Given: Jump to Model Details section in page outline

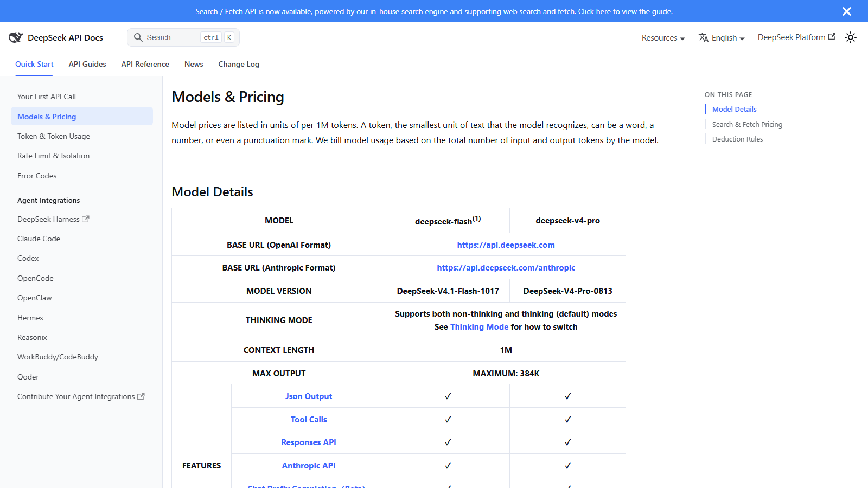Looking at the screenshot, I should (x=734, y=109).
